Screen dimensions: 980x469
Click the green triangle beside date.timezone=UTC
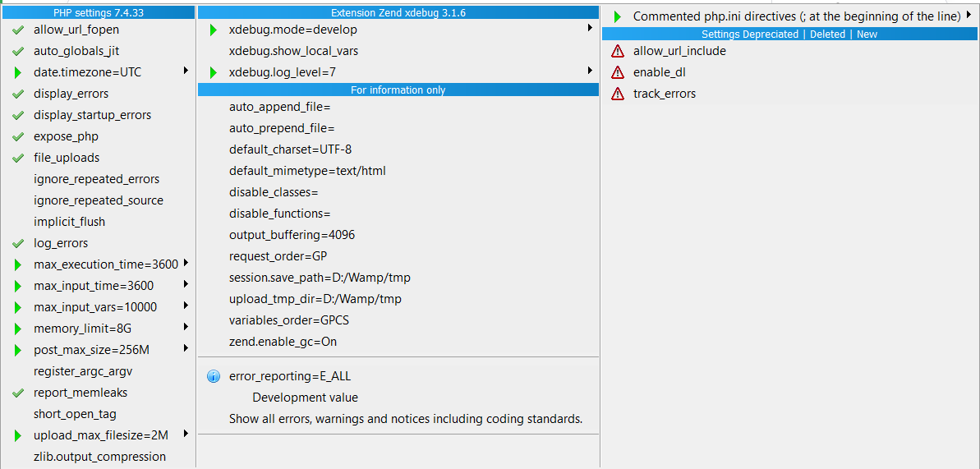[x=18, y=73]
